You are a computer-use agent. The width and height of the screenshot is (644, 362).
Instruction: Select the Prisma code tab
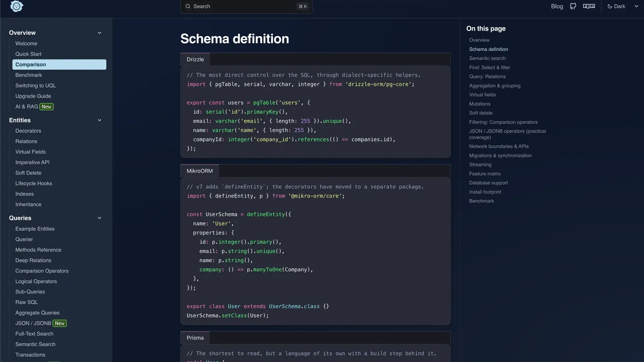(195, 338)
